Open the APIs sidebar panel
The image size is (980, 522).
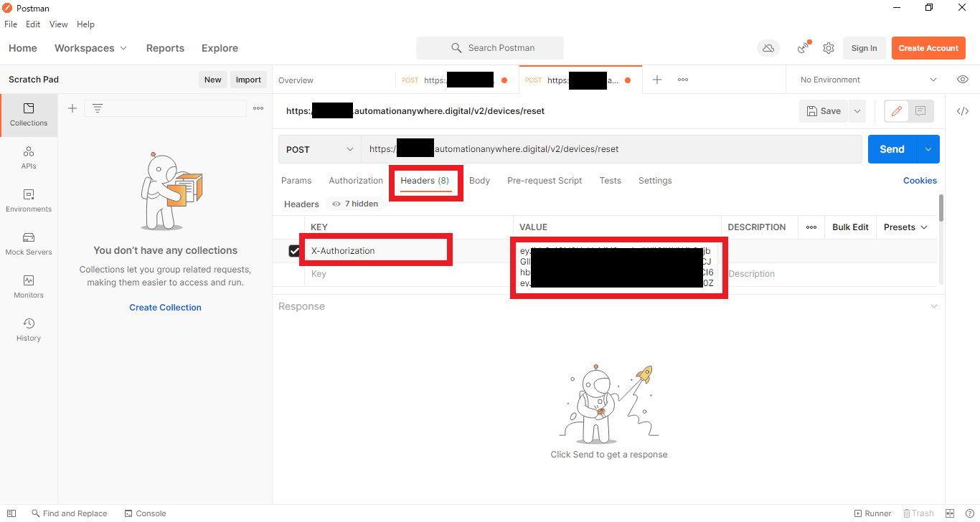pos(29,158)
